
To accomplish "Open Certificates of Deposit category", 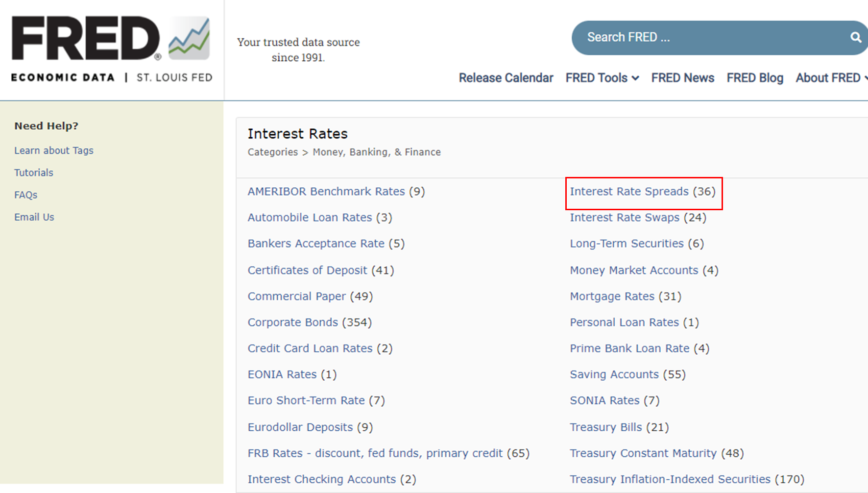I will click(307, 270).
